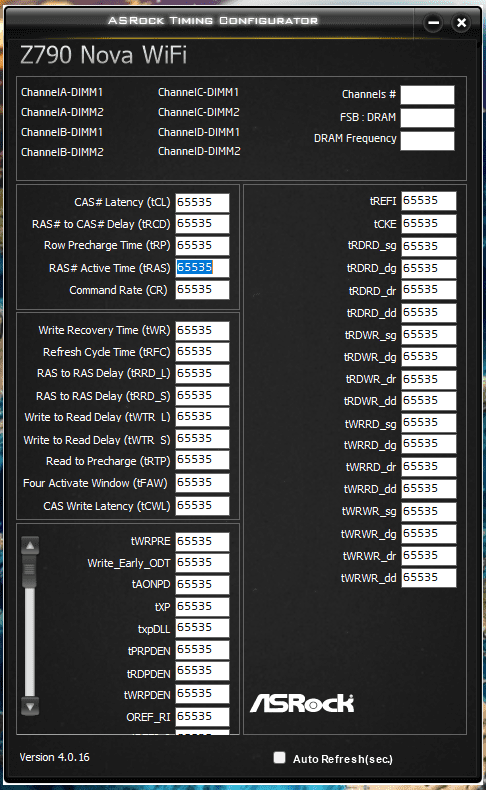Click the ChannelC-DIMM1 label
Viewport: 486px width, 790px height.
point(199,92)
